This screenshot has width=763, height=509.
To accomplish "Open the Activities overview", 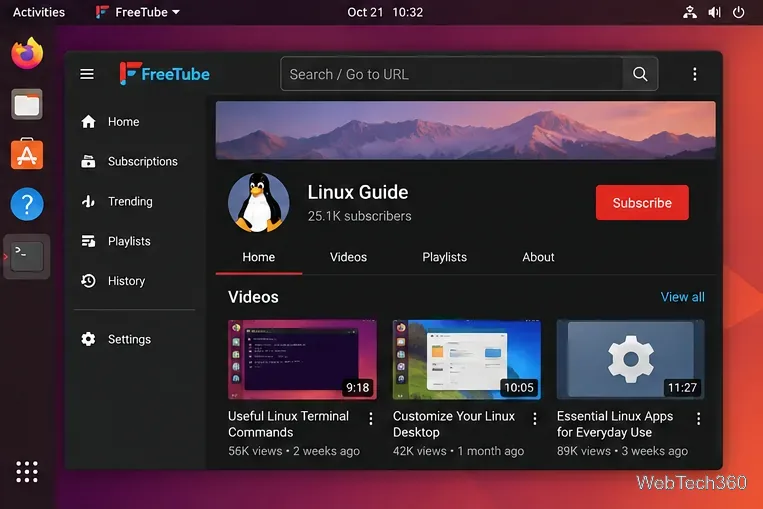I will 39,12.
